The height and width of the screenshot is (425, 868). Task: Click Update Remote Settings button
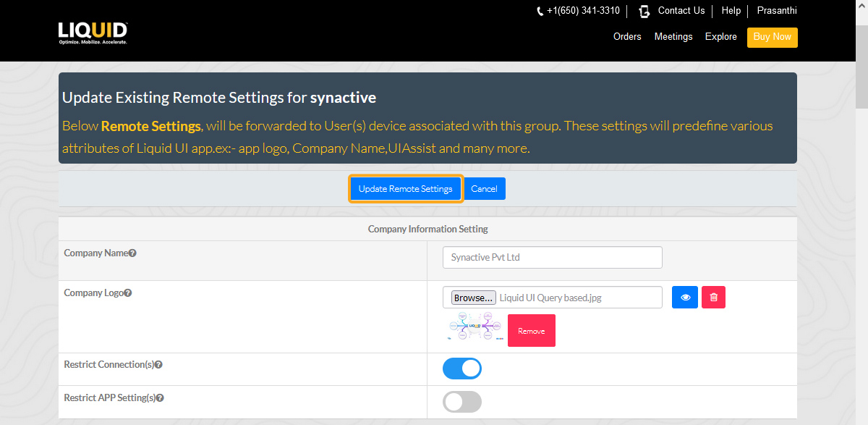[x=406, y=189]
